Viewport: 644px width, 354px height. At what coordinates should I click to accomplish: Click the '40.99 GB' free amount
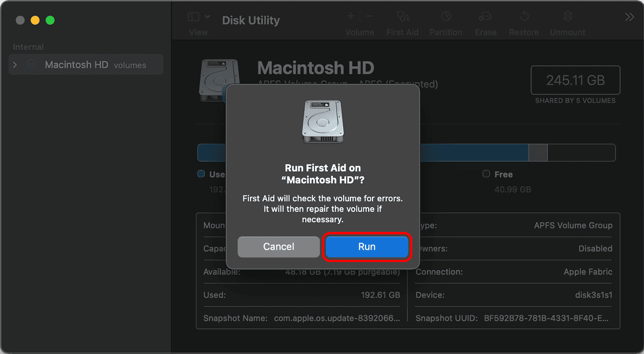(513, 189)
